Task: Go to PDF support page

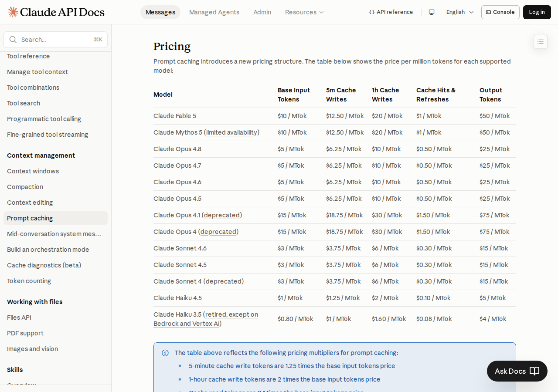Action: (55, 333)
